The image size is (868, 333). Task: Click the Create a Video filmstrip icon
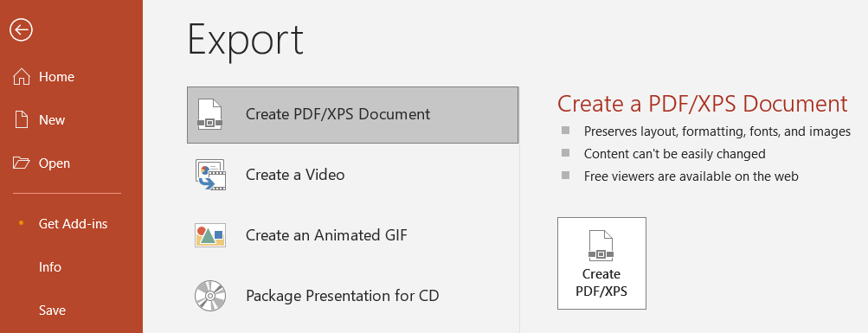210,175
